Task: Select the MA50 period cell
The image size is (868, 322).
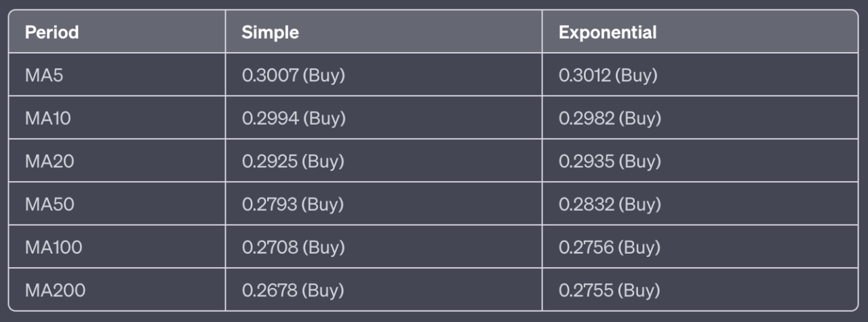Action: coord(48,204)
